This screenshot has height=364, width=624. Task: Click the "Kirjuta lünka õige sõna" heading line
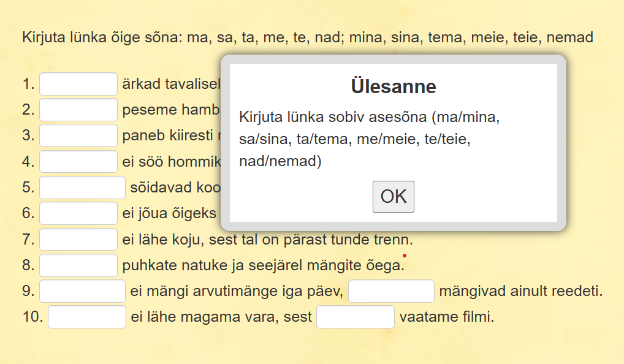click(x=307, y=37)
